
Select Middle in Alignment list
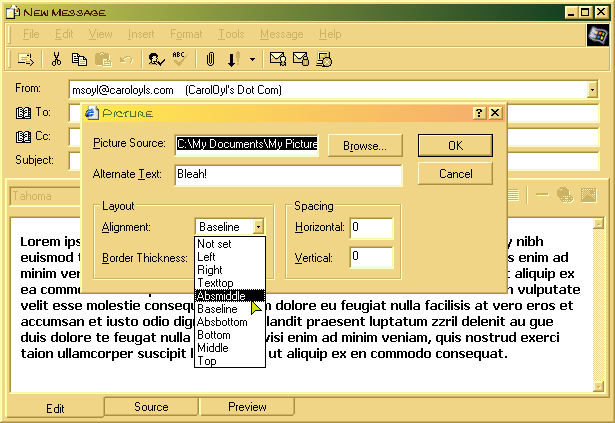pyautogui.click(x=230, y=348)
